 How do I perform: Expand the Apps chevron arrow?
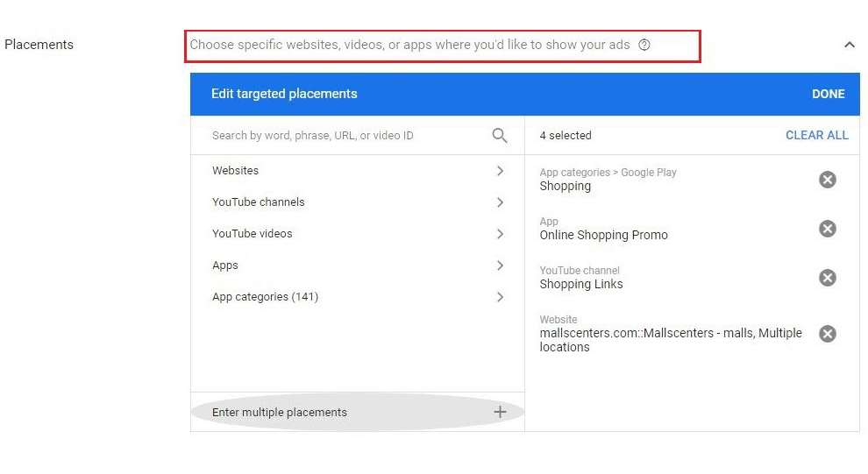pos(500,265)
